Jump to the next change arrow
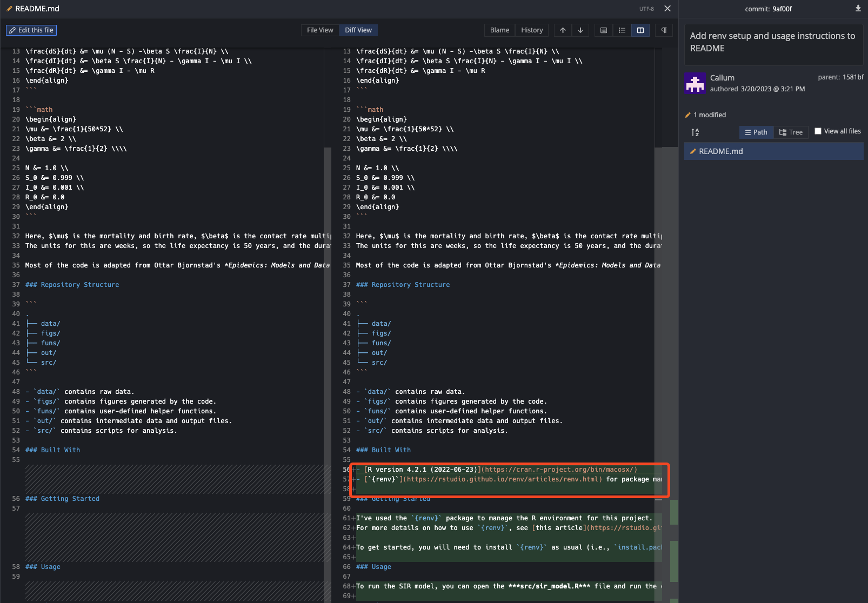This screenshot has height=603, width=868. coord(580,30)
